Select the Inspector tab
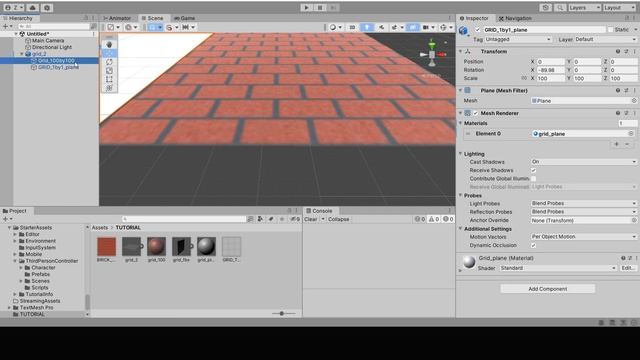 pyautogui.click(x=474, y=18)
